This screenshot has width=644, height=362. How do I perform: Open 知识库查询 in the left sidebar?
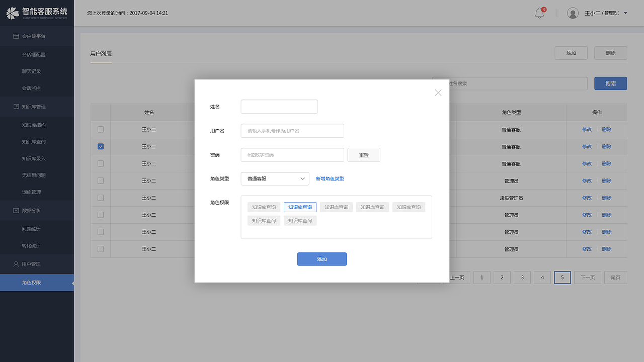pyautogui.click(x=34, y=142)
